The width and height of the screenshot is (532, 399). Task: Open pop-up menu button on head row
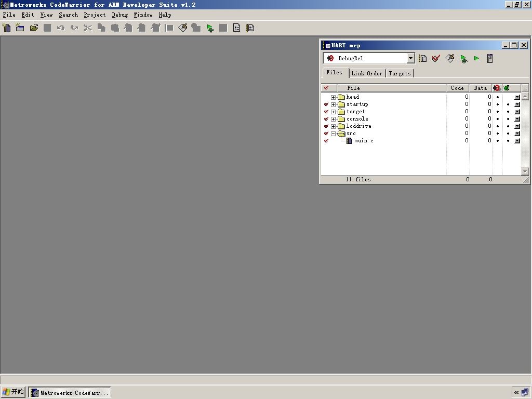517,97
